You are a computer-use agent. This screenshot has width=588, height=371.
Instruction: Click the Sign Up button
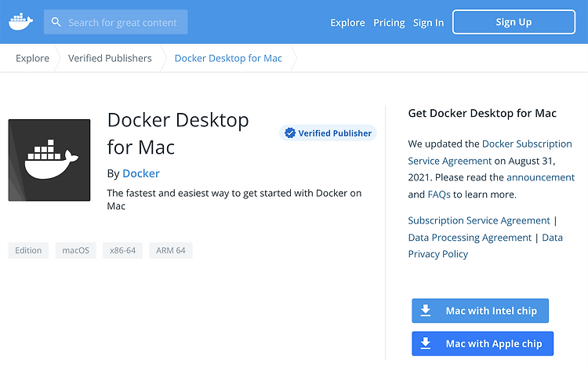click(x=514, y=22)
